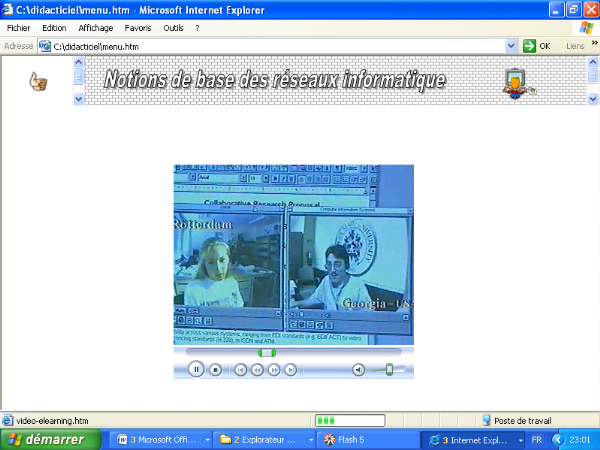600x450 pixels.
Task: Click the Liens toolbar label
Action: pyautogui.click(x=575, y=46)
